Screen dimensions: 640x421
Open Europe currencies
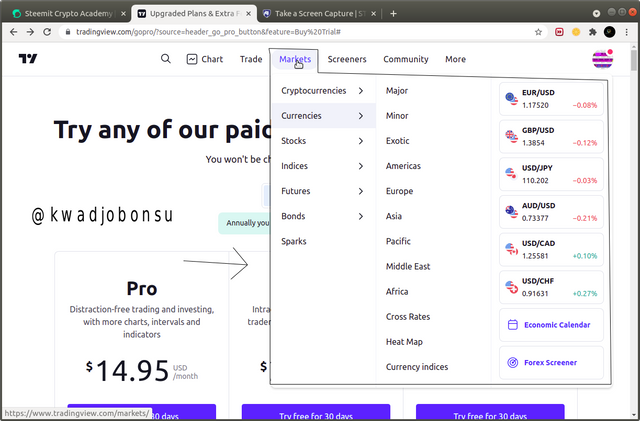[x=399, y=191]
